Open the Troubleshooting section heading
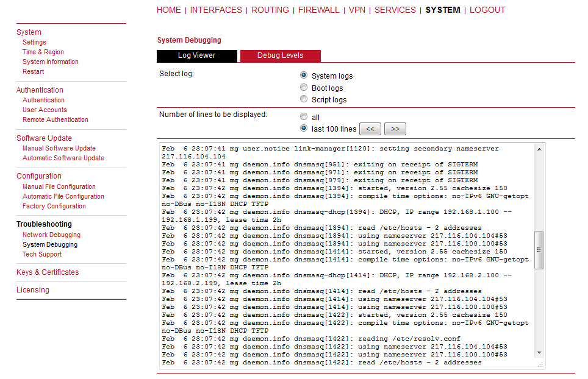This screenshot has width=588, height=379. click(x=45, y=224)
